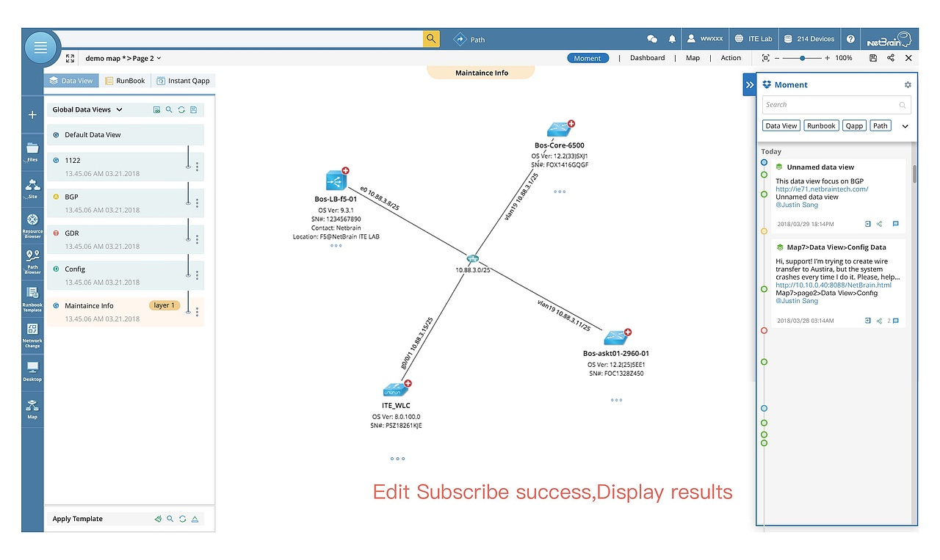Expand Global Data Views dropdown

tap(120, 110)
